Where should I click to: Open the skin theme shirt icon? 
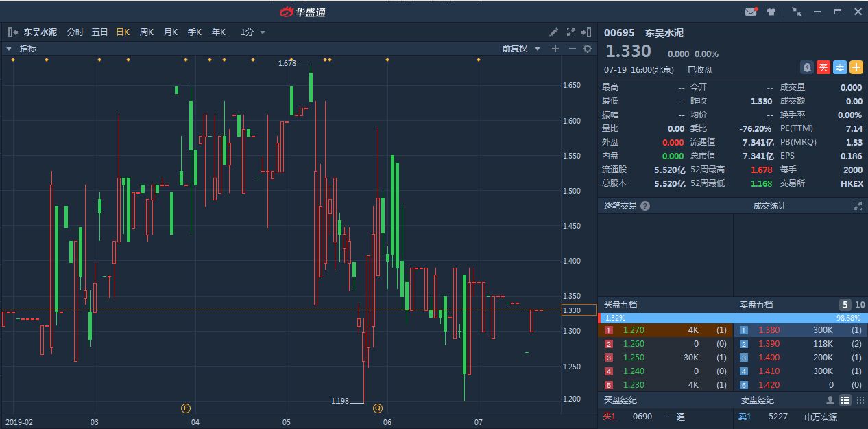pyautogui.click(x=771, y=12)
